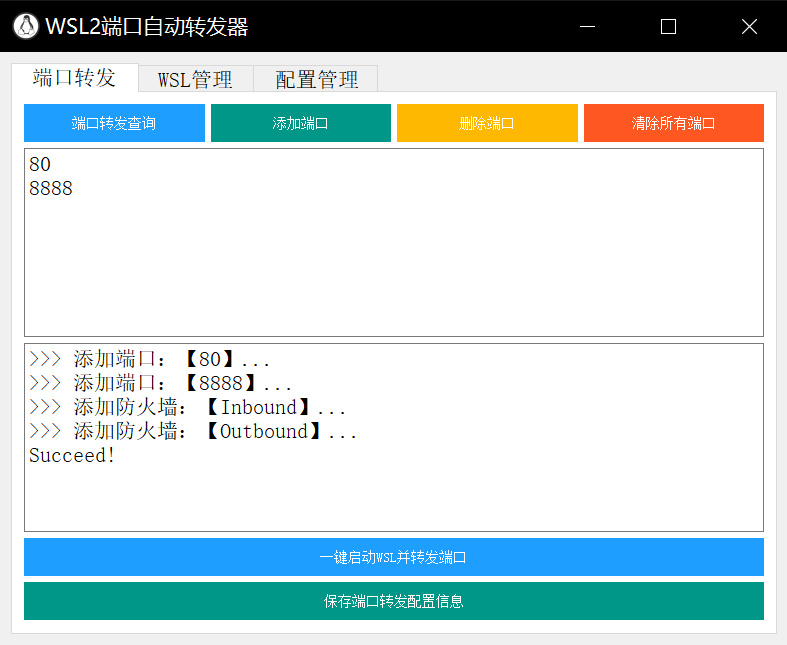Click the log line 添加端口:【8888】
The image size is (787, 645).
tap(161, 383)
